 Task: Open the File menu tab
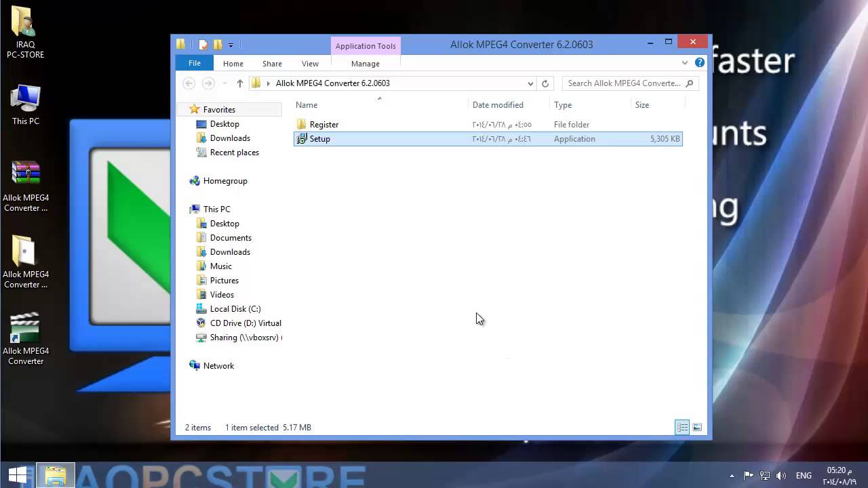pyautogui.click(x=195, y=63)
